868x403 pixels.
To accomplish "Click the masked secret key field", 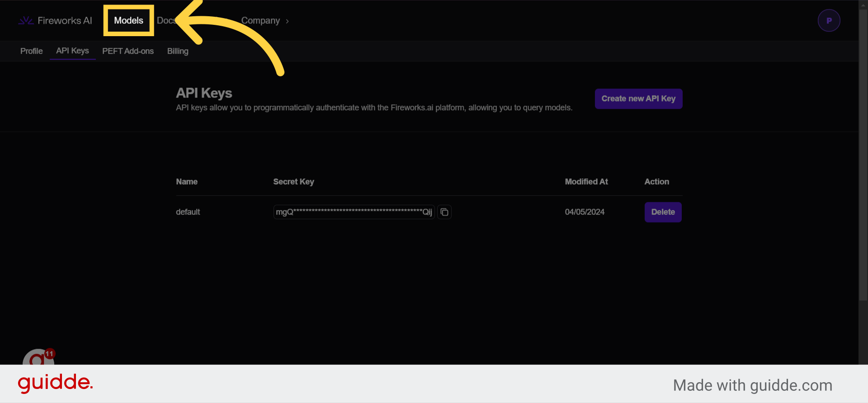I will tap(354, 212).
